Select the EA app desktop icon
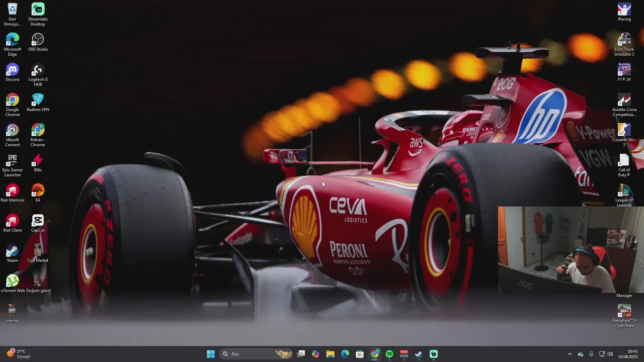The width and height of the screenshot is (644, 362). (x=38, y=193)
